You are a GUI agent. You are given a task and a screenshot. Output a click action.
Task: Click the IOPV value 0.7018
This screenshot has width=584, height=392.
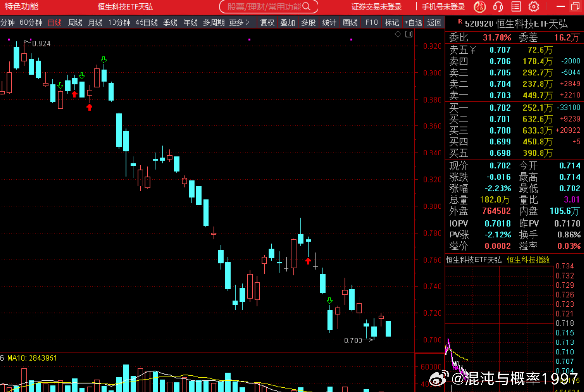(x=498, y=223)
